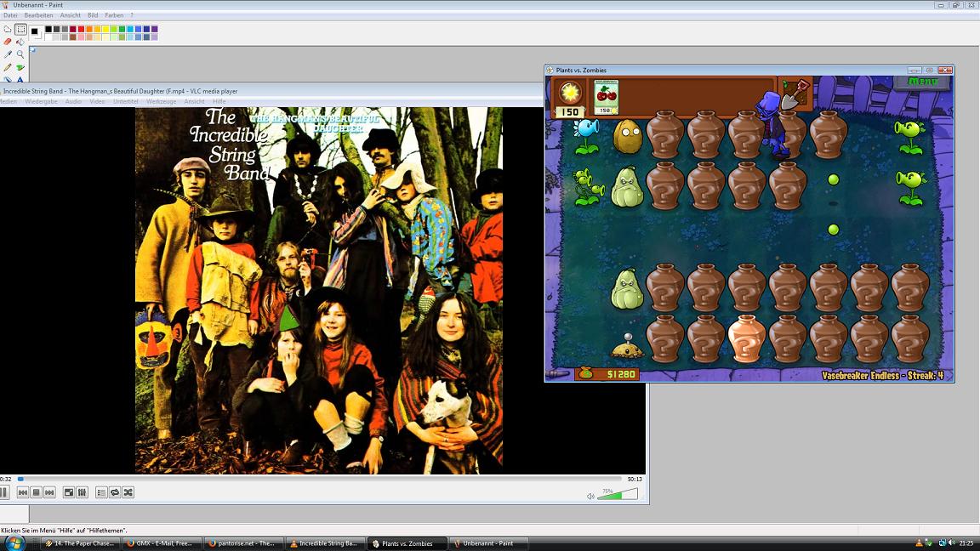This screenshot has width=980, height=551.
Task: Toggle shuffle playback in VLC
Action: tap(128, 492)
